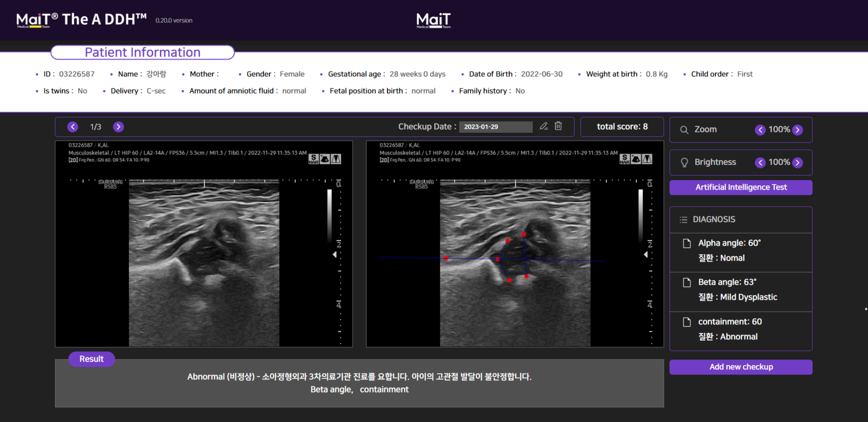Increase brightness with right arrow
868x422 pixels.
[797, 163]
